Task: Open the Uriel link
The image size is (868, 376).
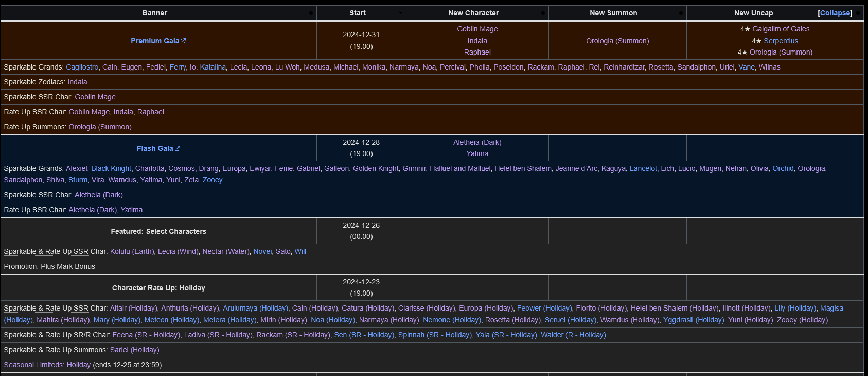Action: pyautogui.click(x=727, y=67)
